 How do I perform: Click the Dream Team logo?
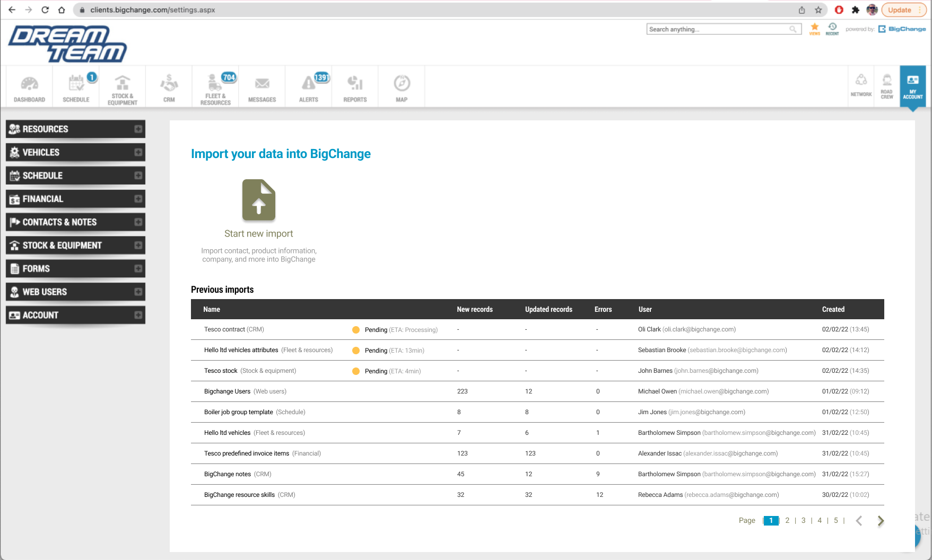(x=67, y=43)
